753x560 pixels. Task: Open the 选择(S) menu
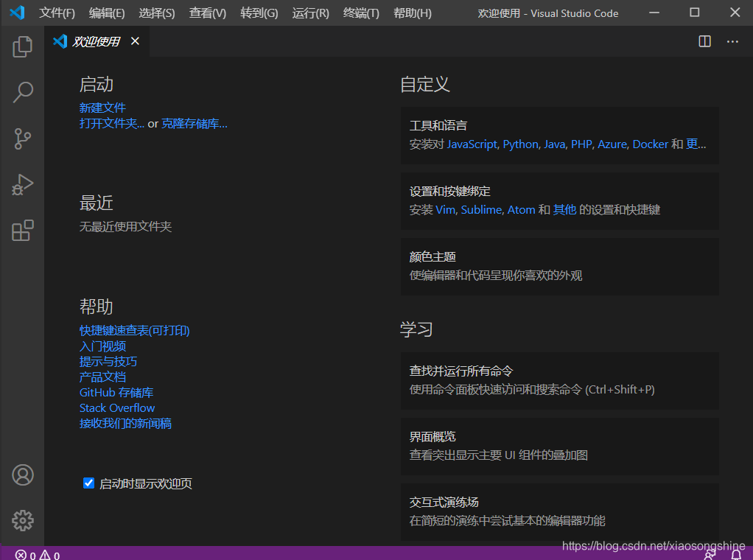point(156,13)
